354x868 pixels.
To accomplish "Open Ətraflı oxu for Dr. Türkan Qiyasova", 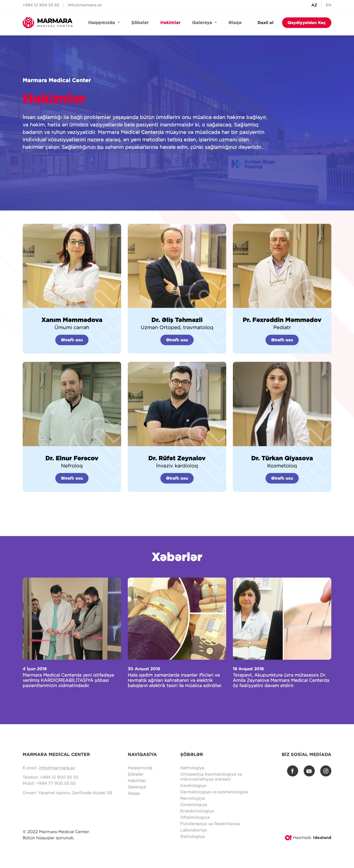I will tap(282, 478).
